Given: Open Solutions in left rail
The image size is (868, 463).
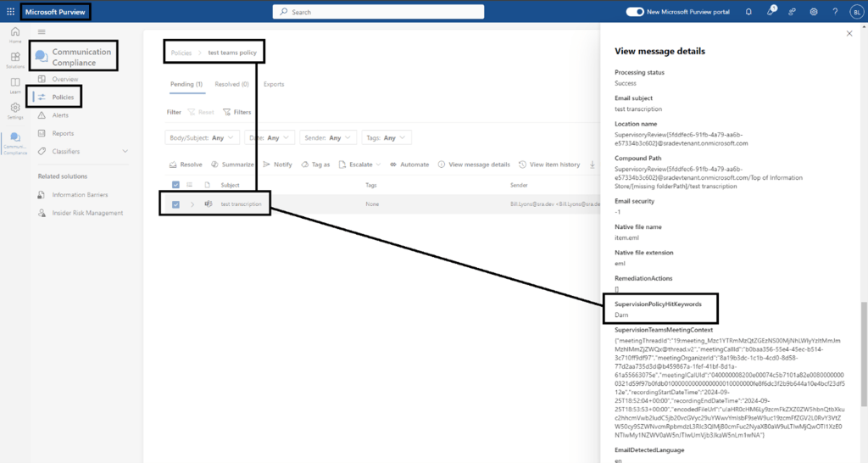Looking at the screenshot, I should pyautogui.click(x=14, y=60).
